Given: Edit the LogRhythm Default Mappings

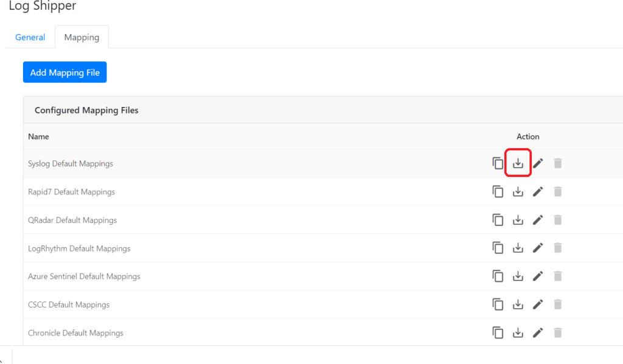Looking at the screenshot, I should [538, 248].
